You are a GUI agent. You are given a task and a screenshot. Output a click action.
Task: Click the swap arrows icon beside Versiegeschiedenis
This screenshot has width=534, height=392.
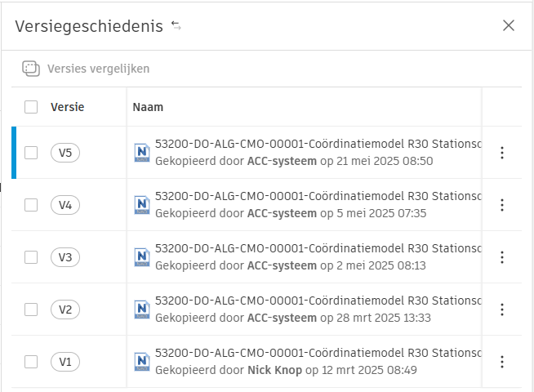(x=176, y=26)
